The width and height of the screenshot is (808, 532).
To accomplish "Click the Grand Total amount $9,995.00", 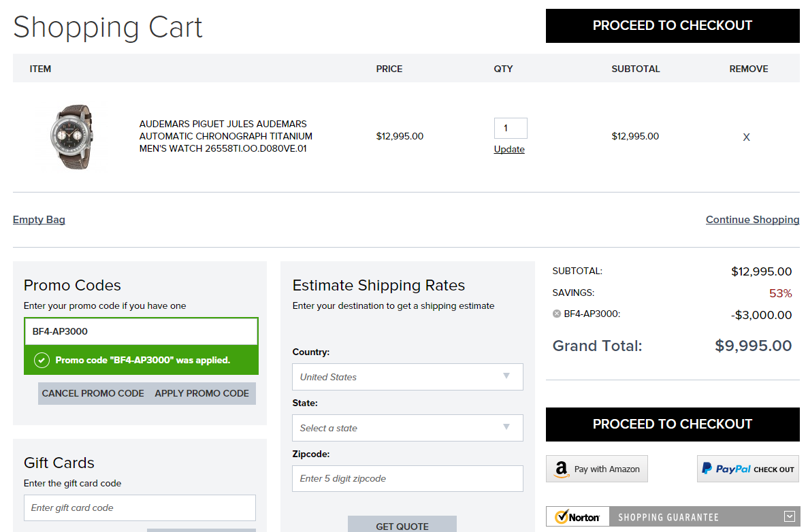I will coord(754,346).
